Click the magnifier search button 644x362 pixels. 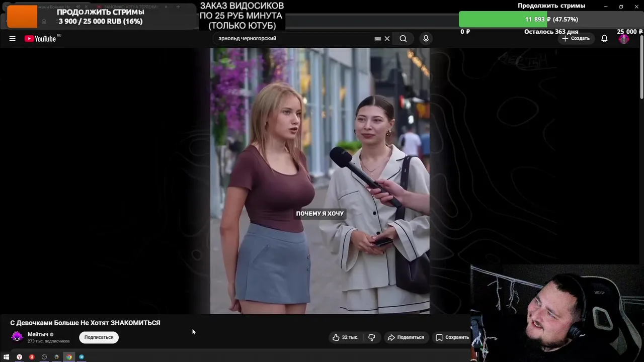(403, 39)
